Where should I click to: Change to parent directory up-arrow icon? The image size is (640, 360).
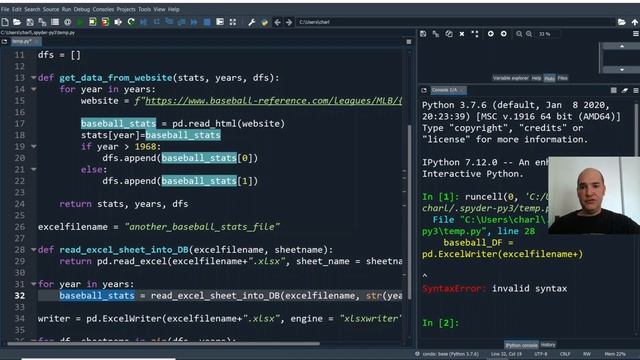(x=635, y=22)
